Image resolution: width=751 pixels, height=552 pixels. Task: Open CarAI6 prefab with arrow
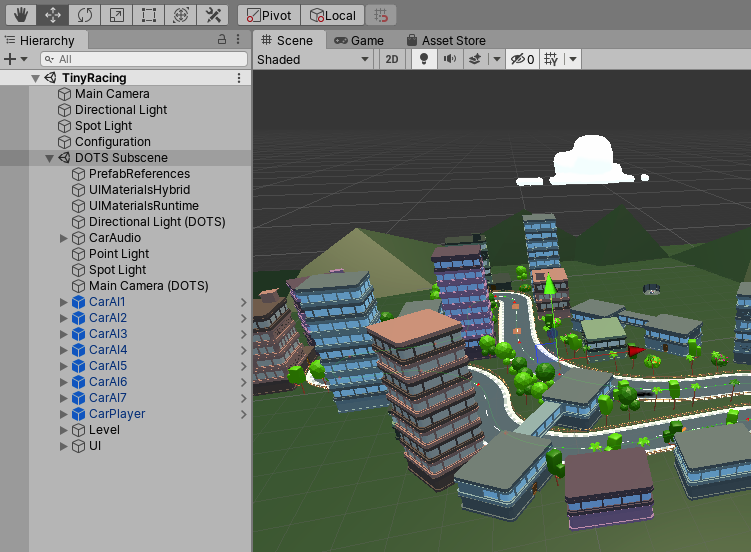click(x=243, y=382)
